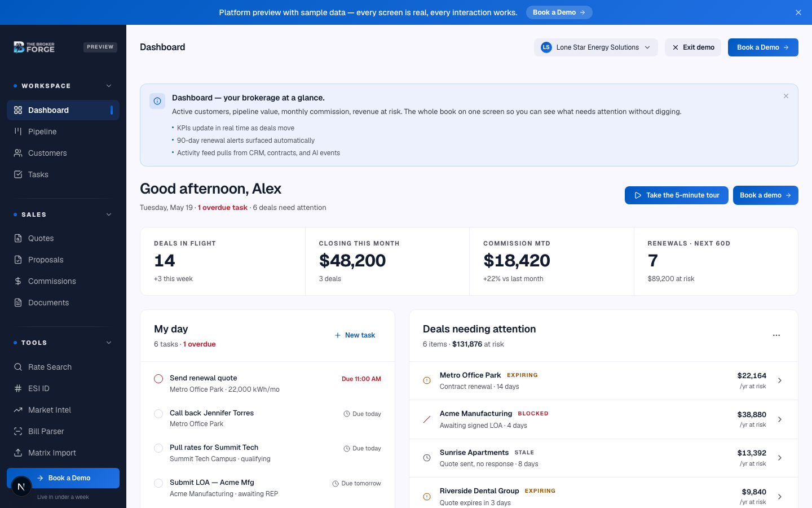Click the Closing This Month $48,200 card

(x=387, y=261)
